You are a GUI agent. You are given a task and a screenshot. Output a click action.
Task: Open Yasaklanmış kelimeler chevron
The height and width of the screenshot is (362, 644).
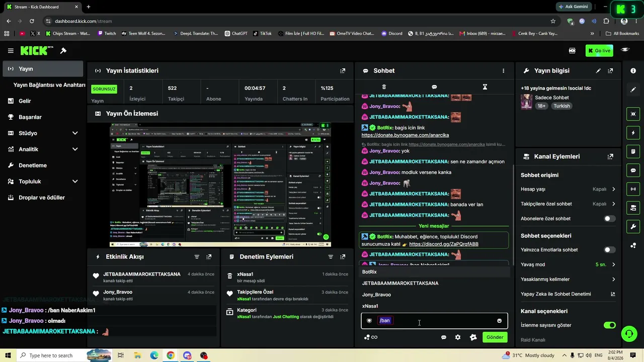(x=613, y=280)
